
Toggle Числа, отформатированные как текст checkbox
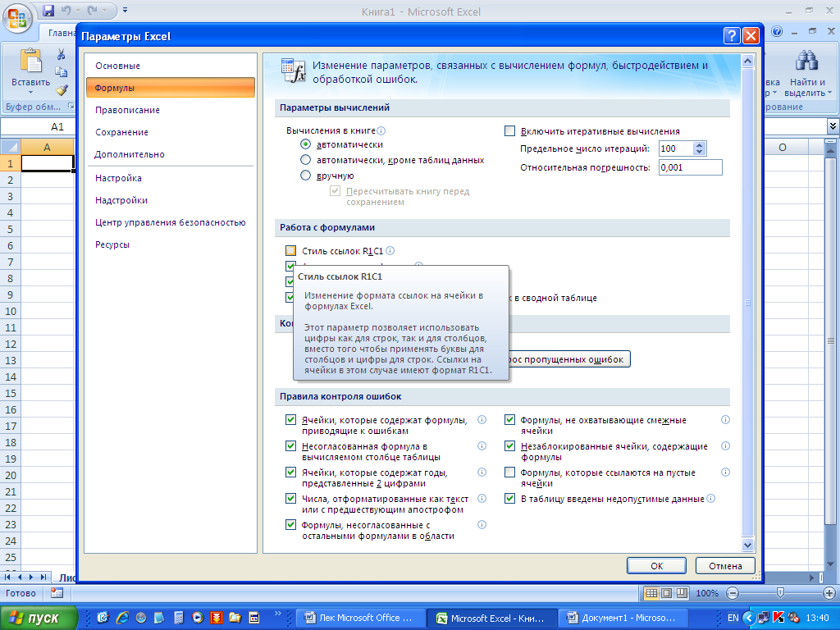tap(291, 499)
